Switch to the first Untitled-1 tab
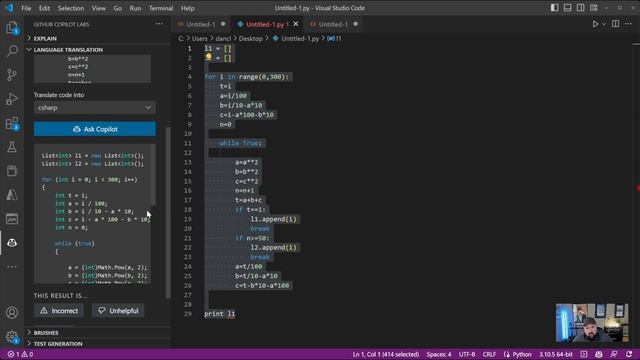640x360 pixels. point(200,24)
